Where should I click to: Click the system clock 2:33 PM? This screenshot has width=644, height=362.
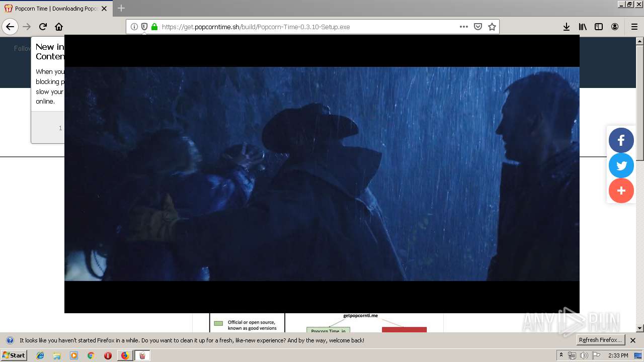pyautogui.click(x=618, y=355)
